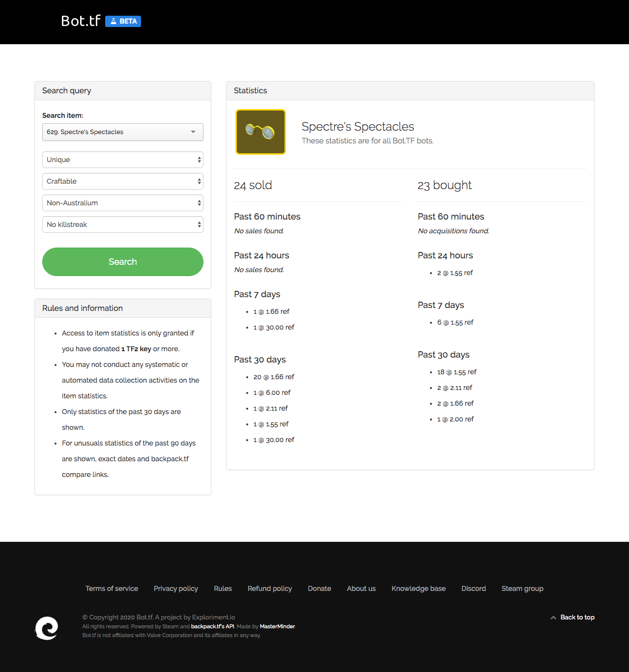Select the "1 @ 1.55 ref" sold entry
629x672 pixels.
pyautogui.click(x=271, y=424)
